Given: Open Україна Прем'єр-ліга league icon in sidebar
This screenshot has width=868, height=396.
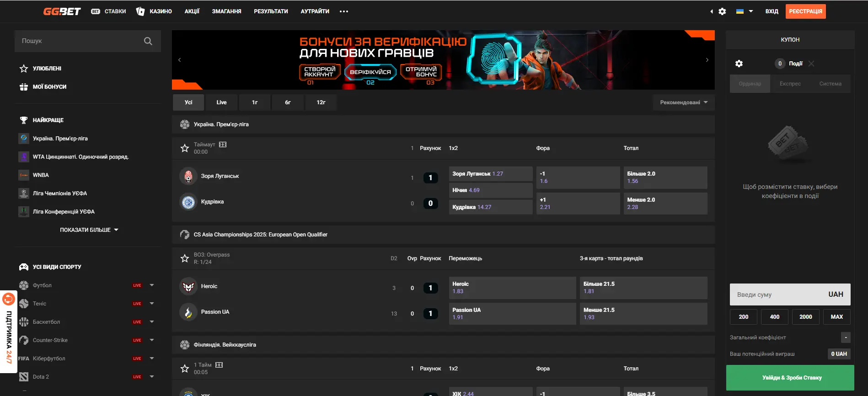Looking at the screenshot, I should 24,139.
